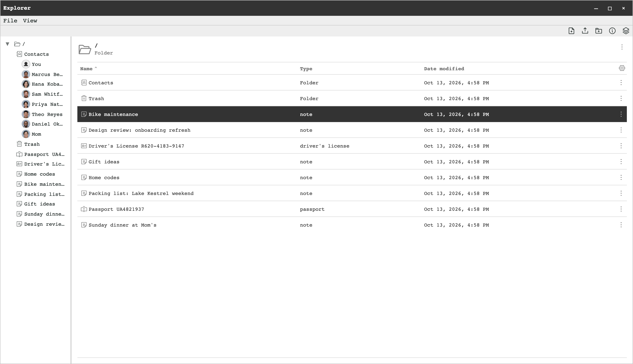Sort by the Type column header
This screenshot has width=633, height=364.
coord(306,69)
